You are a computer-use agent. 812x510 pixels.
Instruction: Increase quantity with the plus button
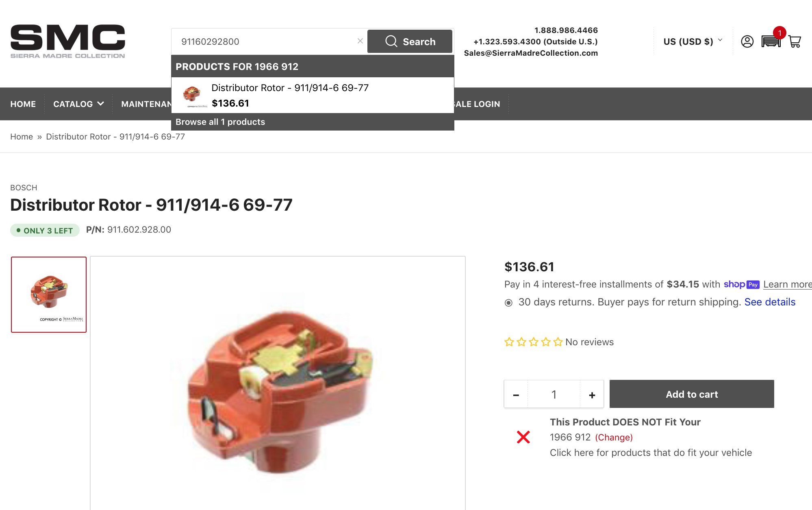click(x=592, y=394)
